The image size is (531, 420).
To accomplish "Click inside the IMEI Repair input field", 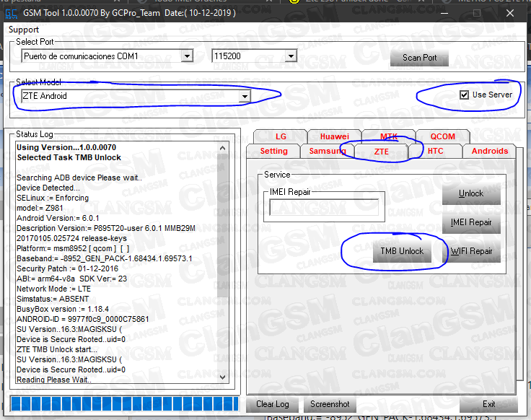I will 324,207.
